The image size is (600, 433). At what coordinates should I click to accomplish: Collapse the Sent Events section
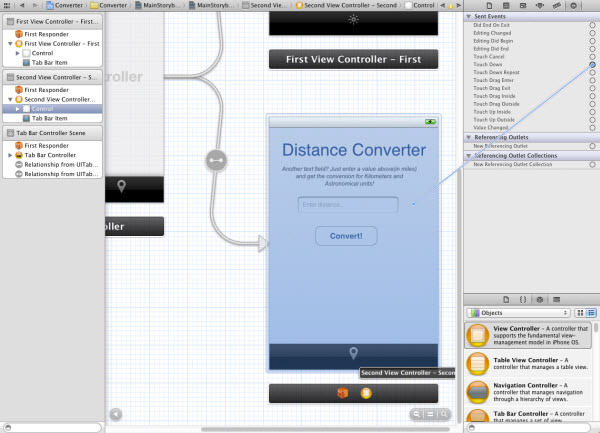tap(469, 16)
